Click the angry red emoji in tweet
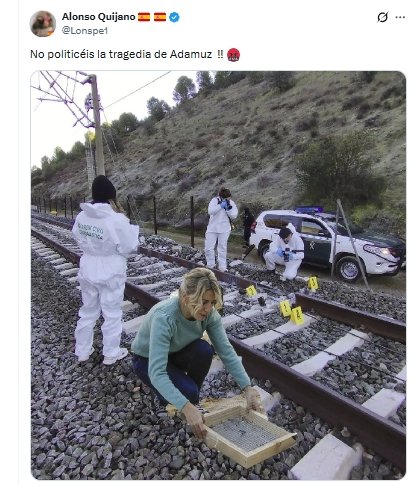The height and width of the screenshot is (485, 414). pyautogui.click(x=233, y=55)
